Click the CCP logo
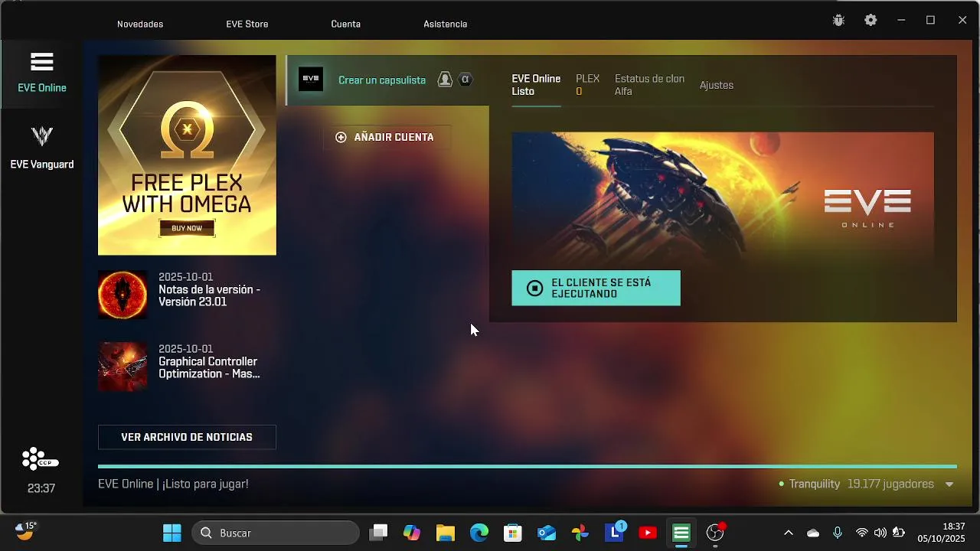This screenshot has height=551, width=980. (x=41, y=459)
